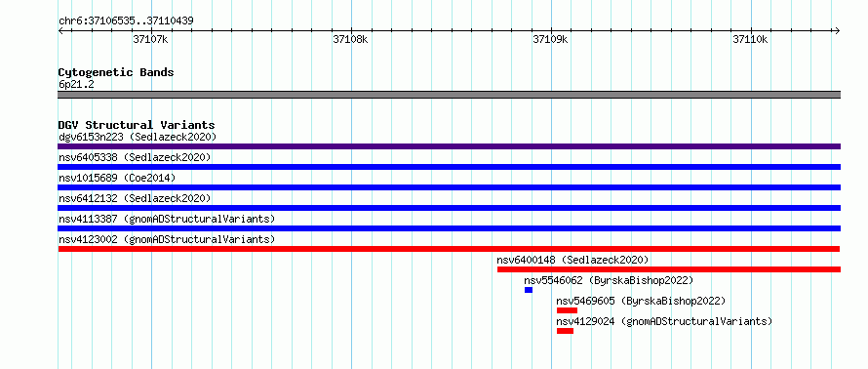Open nsv5546062 (ByrskaBishop2022) label
The image size is (868, 369).
point(609,280)
